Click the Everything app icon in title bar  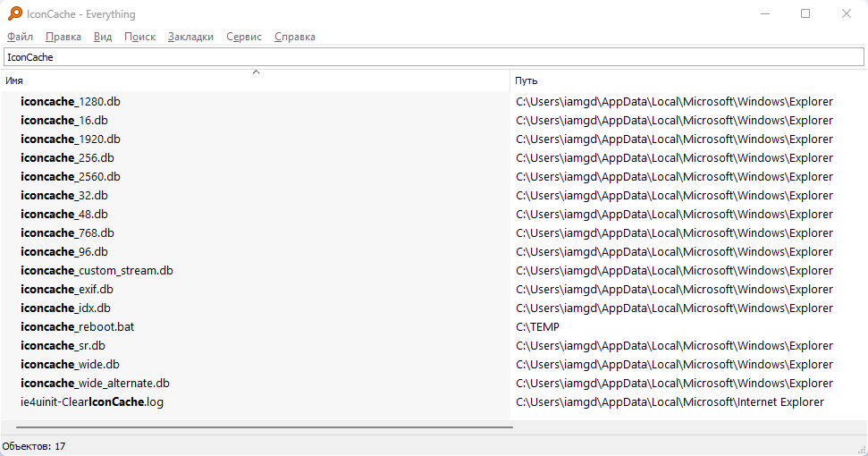tap(15, 13)
